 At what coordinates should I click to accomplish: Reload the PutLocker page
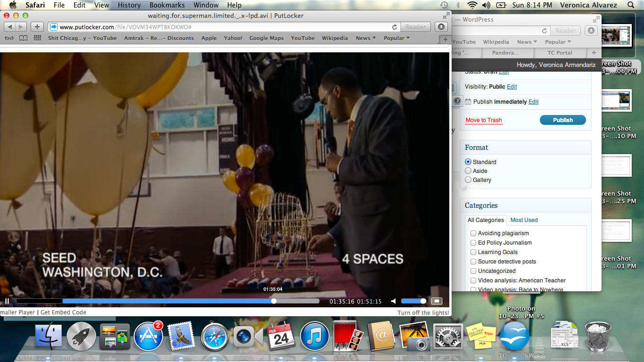click(x=395, y=27)
